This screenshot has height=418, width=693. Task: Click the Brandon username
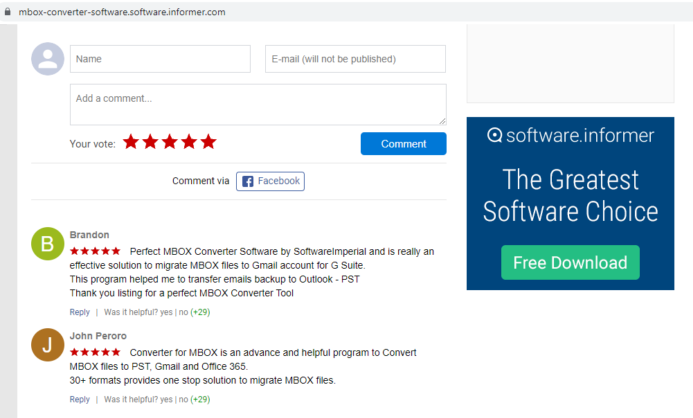[89, 235]
